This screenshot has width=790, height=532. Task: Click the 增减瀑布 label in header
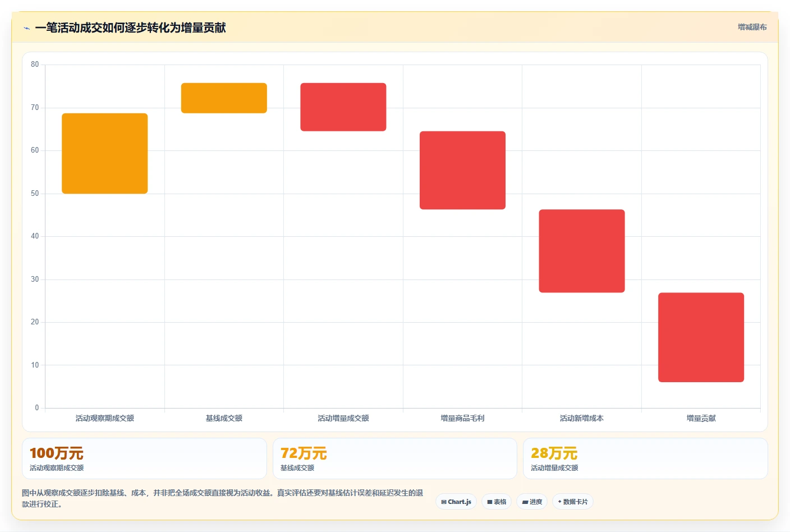coord(752,27)
